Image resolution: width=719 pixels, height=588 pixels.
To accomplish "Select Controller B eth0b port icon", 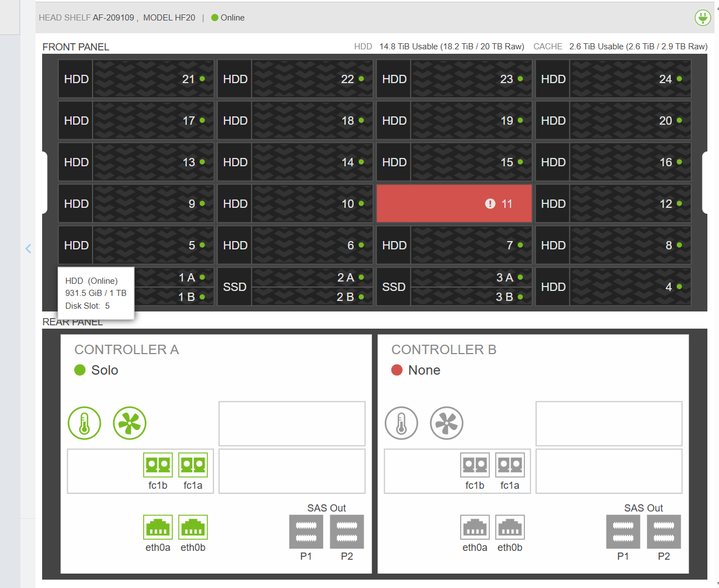I will (509, 528).
